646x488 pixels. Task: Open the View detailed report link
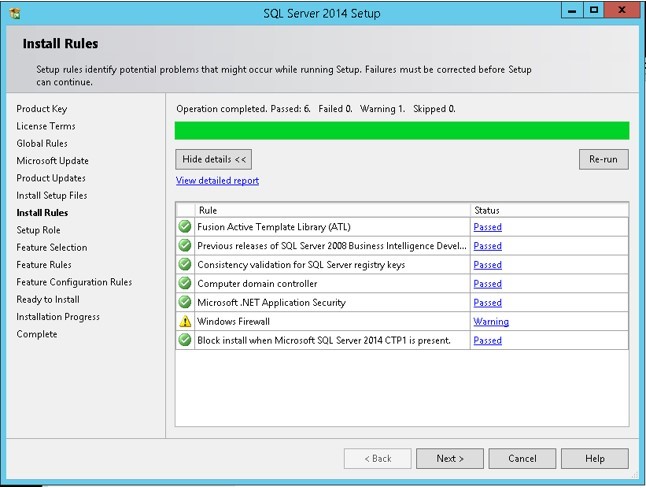coord(217,181)
